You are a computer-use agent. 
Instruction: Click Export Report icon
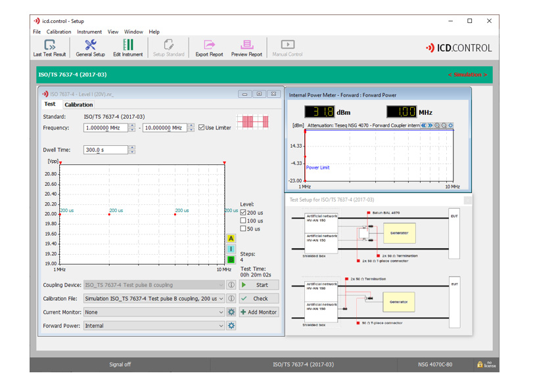coord(209,48)
